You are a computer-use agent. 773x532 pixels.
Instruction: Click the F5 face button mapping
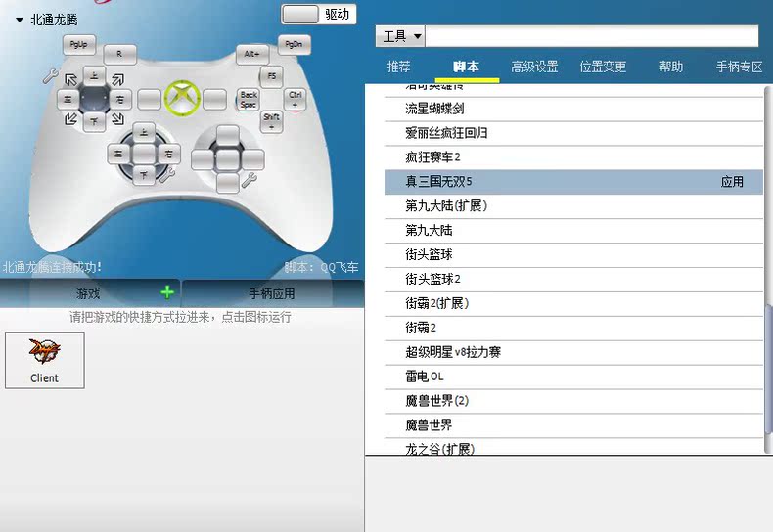pos(271,76)
